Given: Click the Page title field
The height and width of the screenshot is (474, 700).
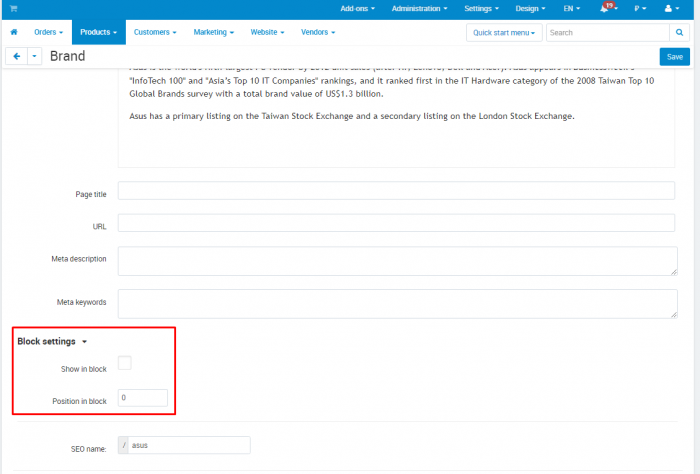Looking at the screenshot, I should 396,191.
